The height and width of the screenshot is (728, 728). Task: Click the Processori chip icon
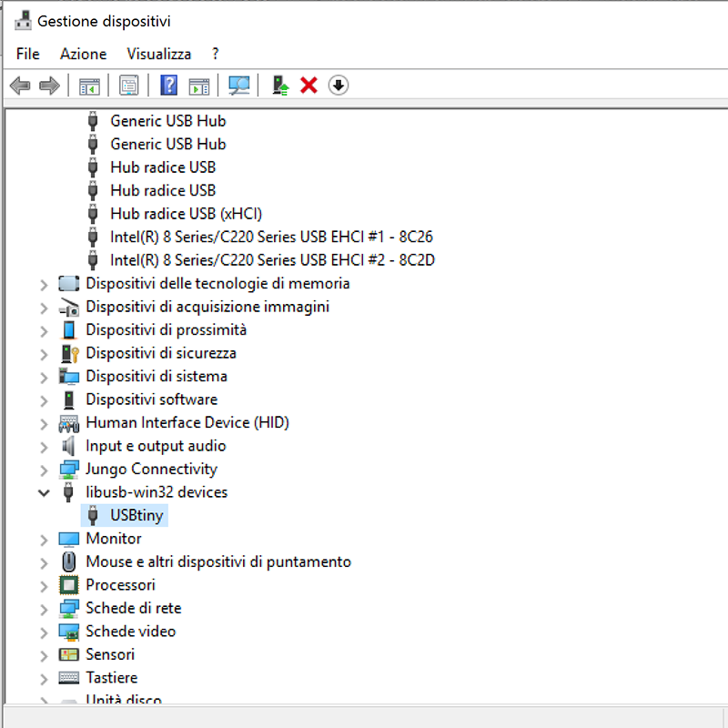69,585
